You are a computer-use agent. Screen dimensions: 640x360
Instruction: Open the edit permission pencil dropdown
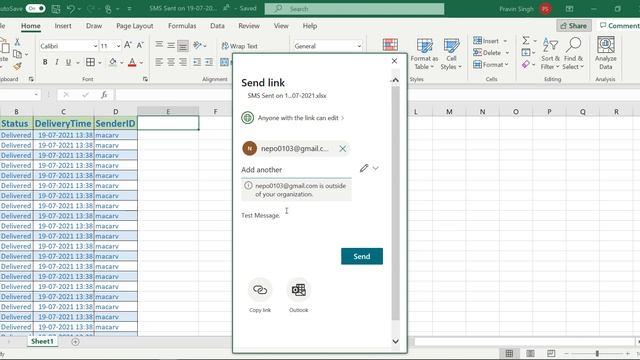click(x=369, y=168)
